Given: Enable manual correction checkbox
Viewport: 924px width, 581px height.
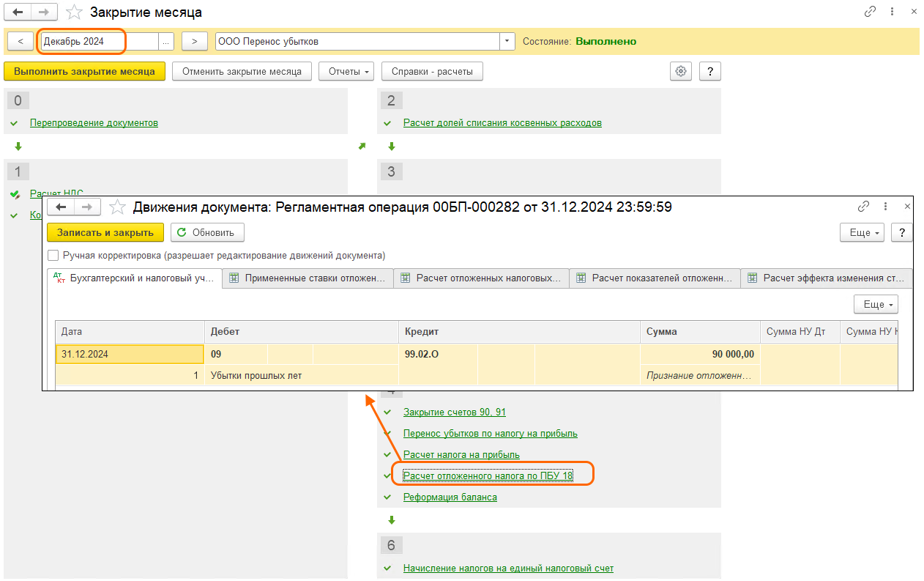Looking at the screenshot, I should (x=53, y=256).
